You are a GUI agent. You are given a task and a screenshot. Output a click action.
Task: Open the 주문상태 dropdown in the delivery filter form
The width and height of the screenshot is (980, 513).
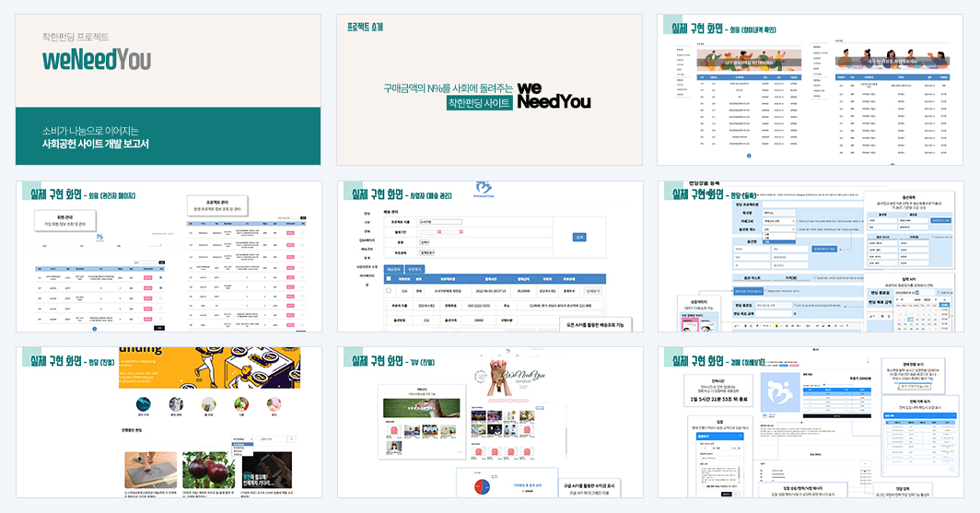(x=426, y=253)
